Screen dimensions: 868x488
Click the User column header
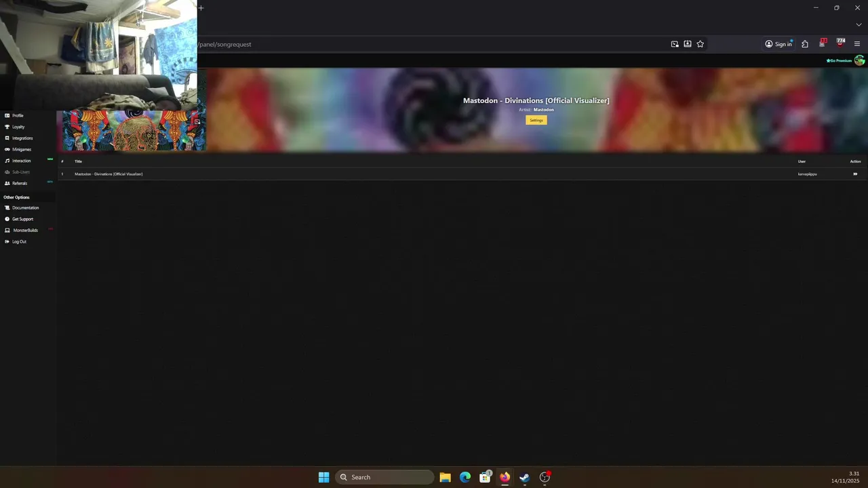tap(802, 161)
